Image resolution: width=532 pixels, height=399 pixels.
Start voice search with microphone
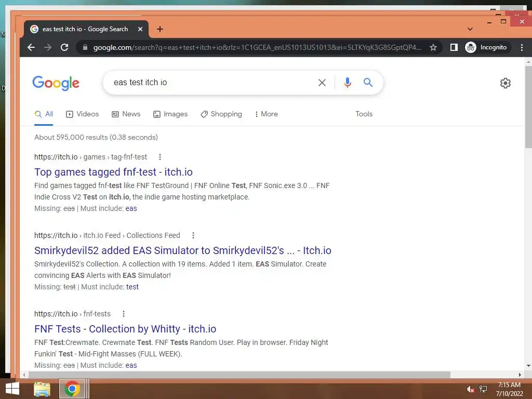click(347, 83)
